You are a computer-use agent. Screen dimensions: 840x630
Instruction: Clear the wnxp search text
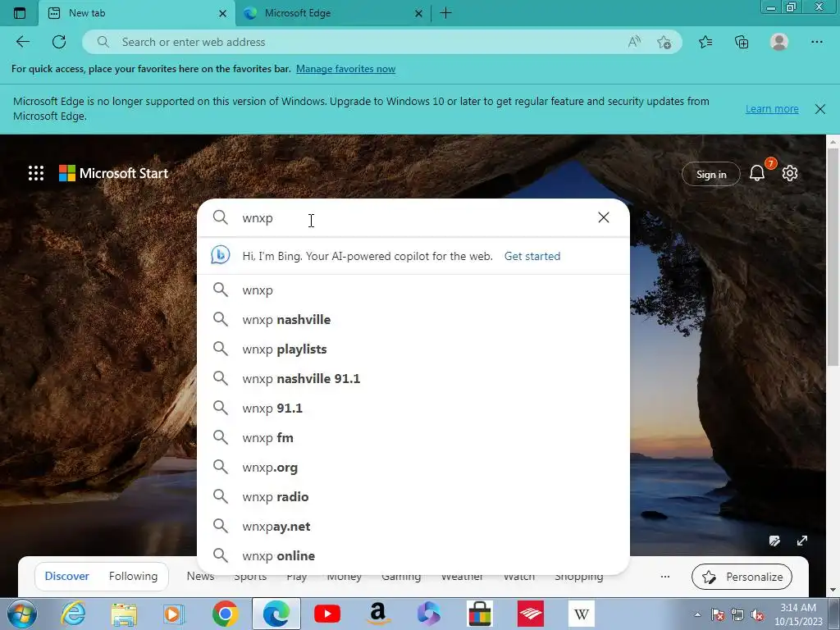(x=603, y=217)
